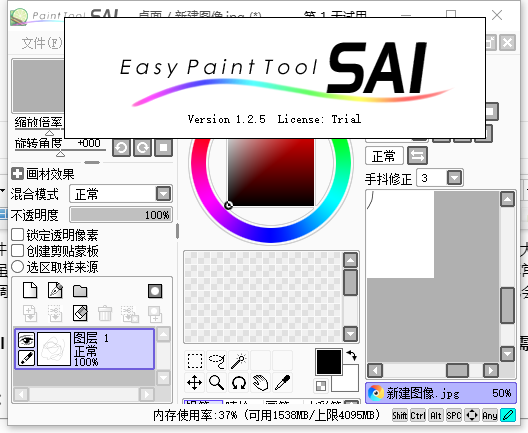Screen dimensions: 528x433
Task: Select the eyedropper color picker tool
Action: [x=283, y=382]
